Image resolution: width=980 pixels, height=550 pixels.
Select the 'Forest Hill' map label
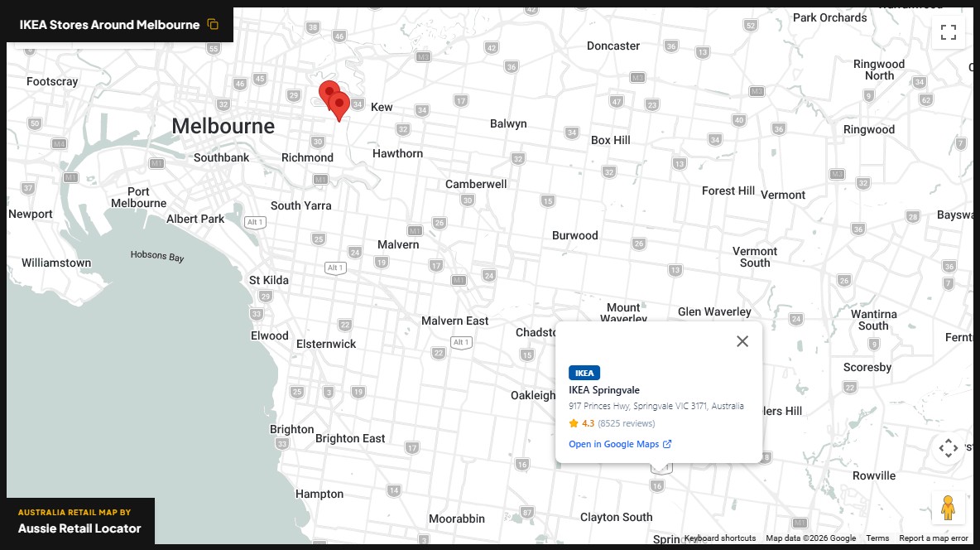[x=728, y=191]
